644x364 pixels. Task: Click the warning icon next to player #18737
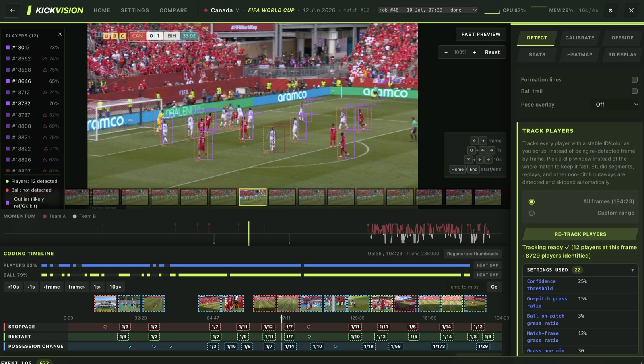(45, 115)
